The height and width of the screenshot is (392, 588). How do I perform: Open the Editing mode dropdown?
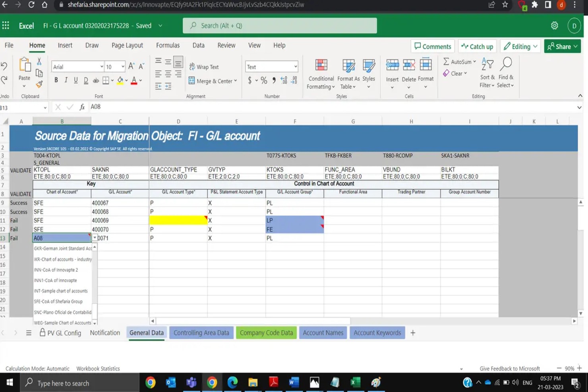click(520, 46)
